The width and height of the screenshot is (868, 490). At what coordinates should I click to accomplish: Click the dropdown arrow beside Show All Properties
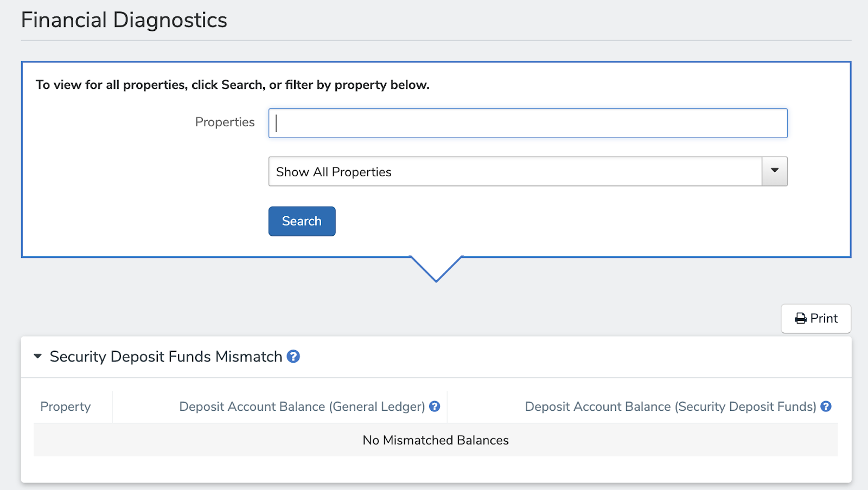click(774, 171)
